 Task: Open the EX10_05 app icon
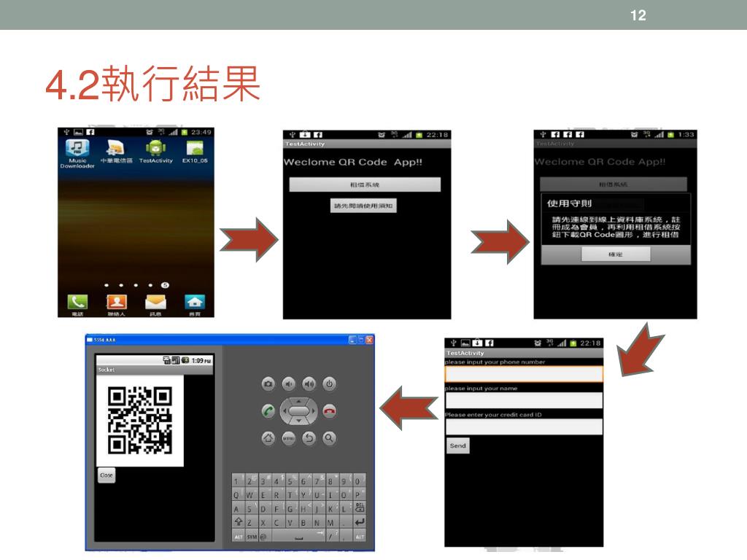195,152
